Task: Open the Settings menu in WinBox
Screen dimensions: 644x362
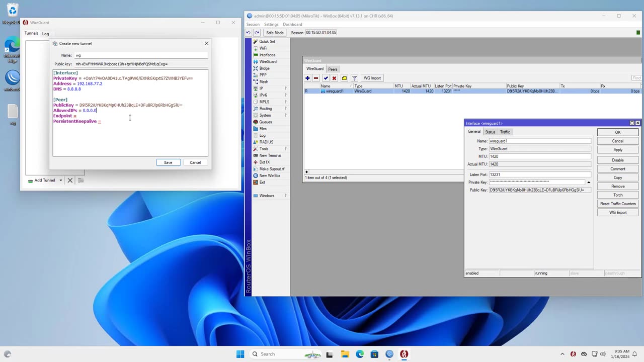Action: pos(271,24)
